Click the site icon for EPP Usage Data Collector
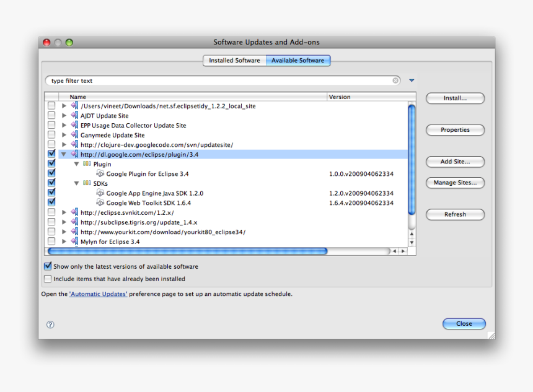The height and width of the screenshot is (392, 533). [74, 125]
